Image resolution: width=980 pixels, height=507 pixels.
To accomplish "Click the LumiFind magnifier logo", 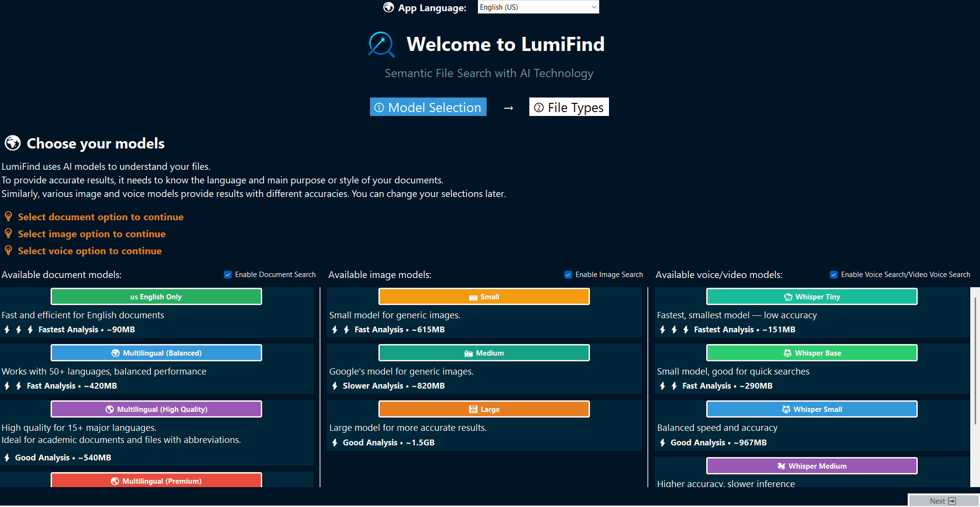I will (381, 44).
